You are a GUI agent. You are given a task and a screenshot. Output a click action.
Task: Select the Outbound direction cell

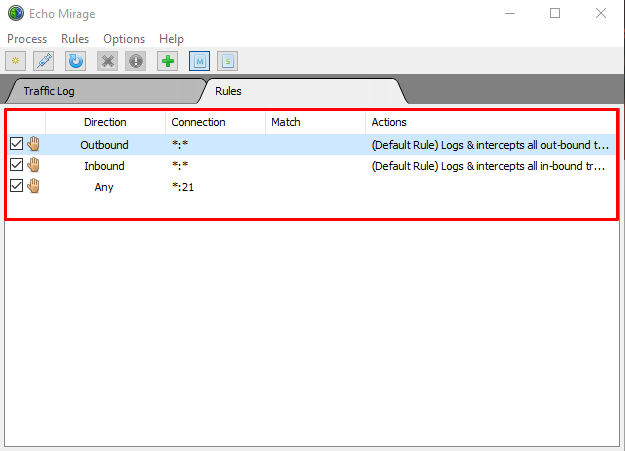[x=104, y=145]
